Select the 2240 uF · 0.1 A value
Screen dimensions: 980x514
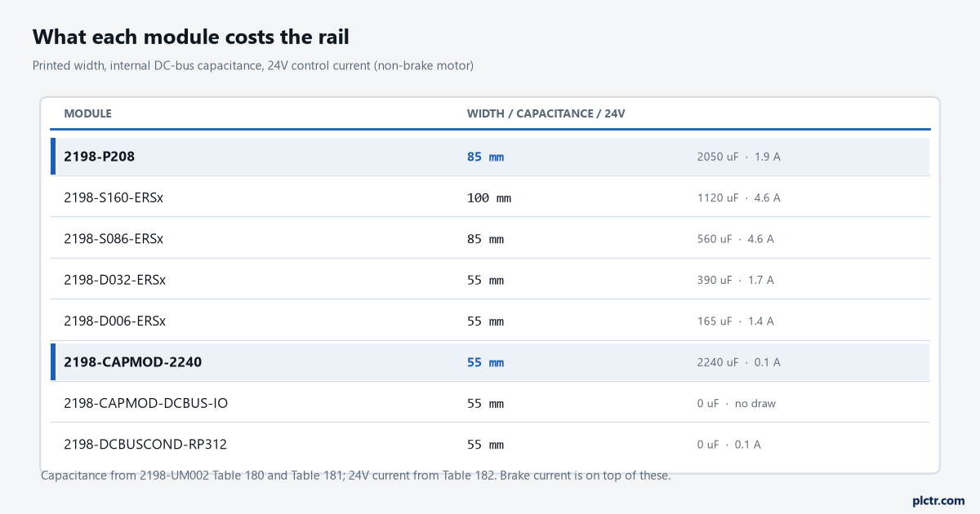point(739,362)
